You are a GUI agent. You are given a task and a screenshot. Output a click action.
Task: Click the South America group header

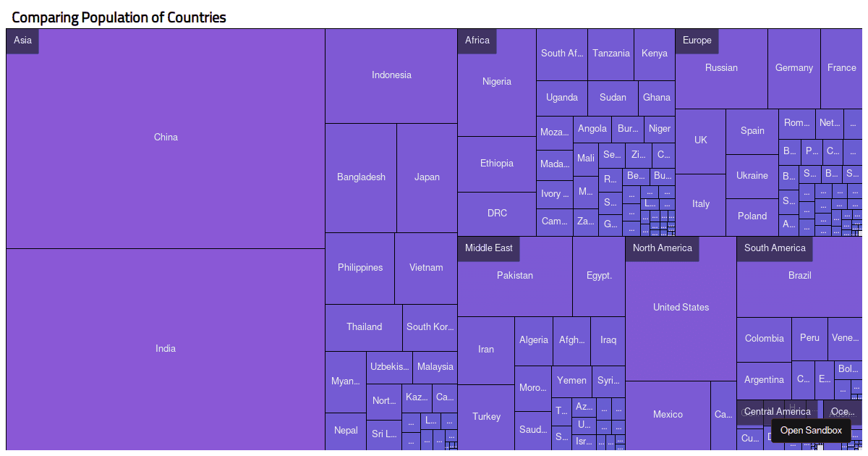[774, 248]
